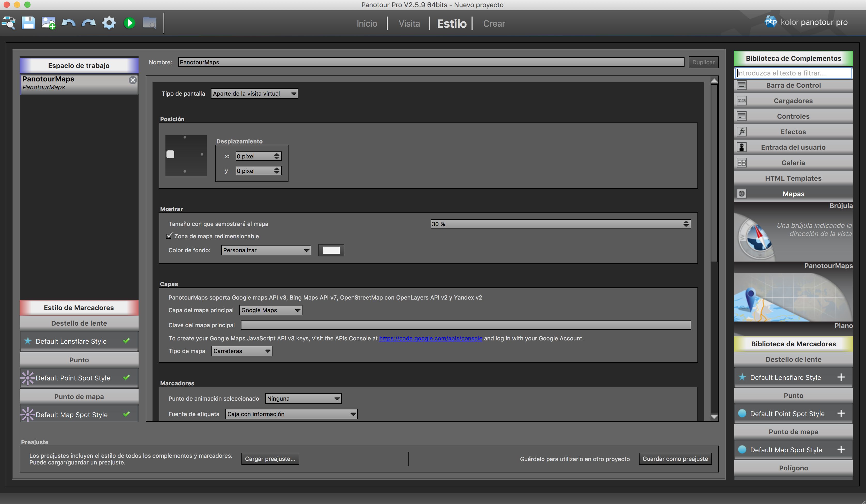866x504 pixels.
Task: Click Default Map Spot Style burst icon in workspace
Action: 27,414
